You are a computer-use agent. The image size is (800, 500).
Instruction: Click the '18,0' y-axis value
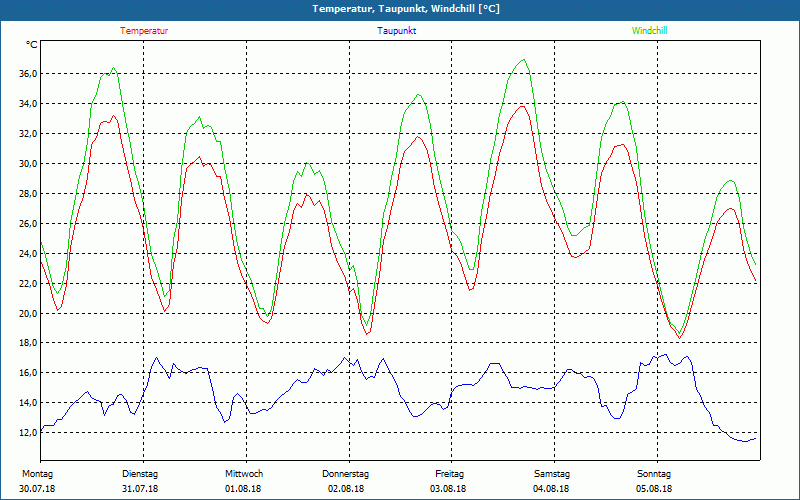pyautogui.click(x=28, y=343)
